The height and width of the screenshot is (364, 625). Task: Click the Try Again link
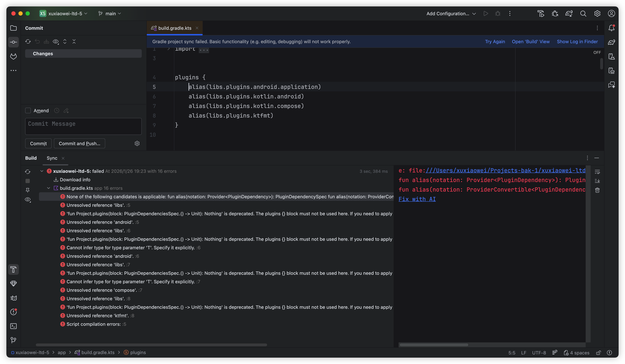pos(495,42)
